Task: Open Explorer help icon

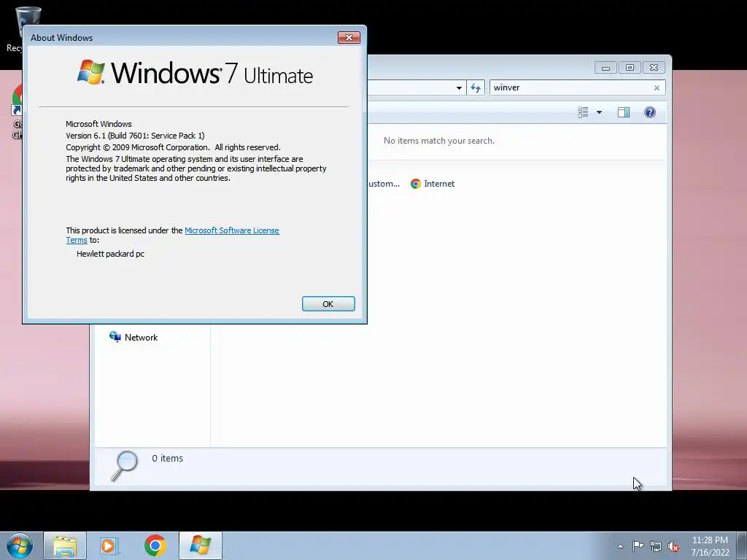Action: tap(650, 112)
